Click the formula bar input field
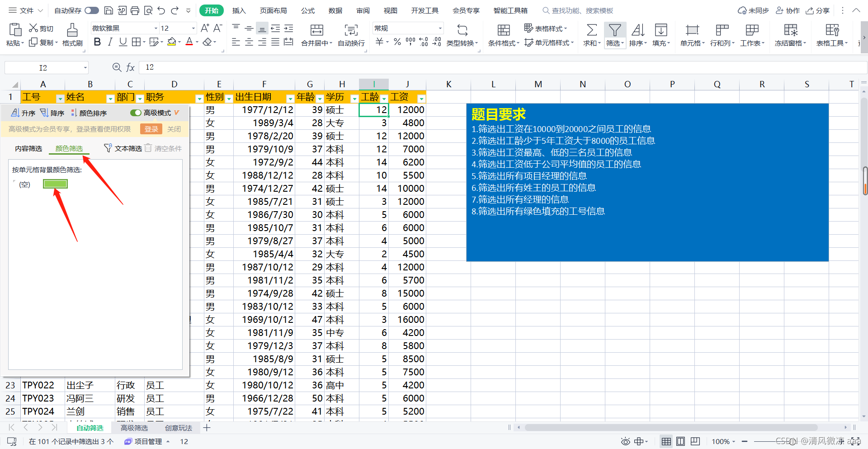Viewport: 868px width, 449px height. (x=502, y=67)
